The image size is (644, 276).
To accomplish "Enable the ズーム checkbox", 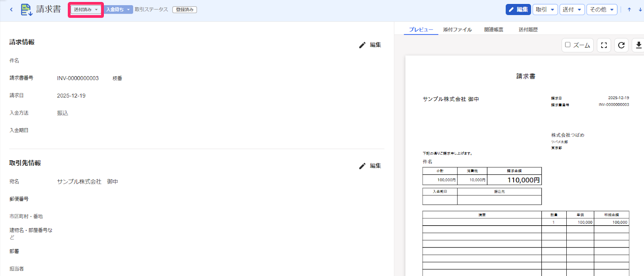I will coord(568,45).
